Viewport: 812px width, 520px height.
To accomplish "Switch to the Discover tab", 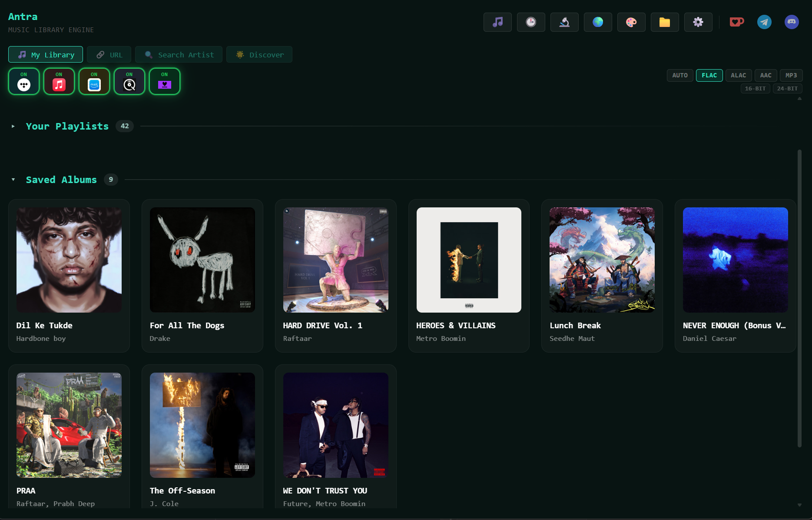I will tap(259, 55).
